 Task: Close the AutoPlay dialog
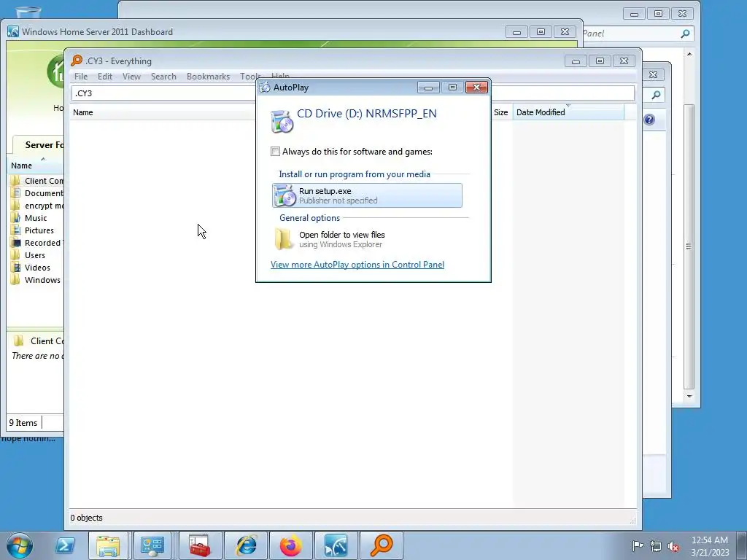[476, 87]
